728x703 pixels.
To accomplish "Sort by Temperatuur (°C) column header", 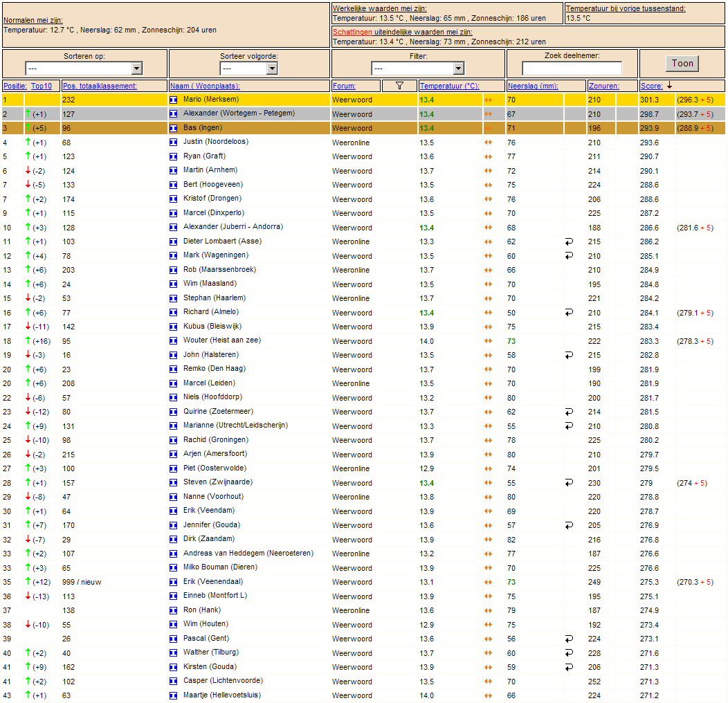I will pos(449,86).
